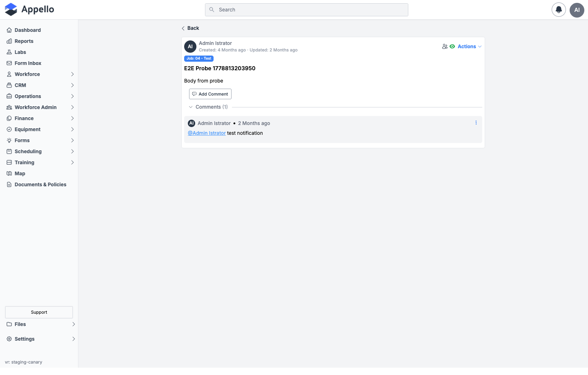The width and height of the screenshot is (588, 375).
Task: Select the E2E Probe 1778813203950 title
Action: click(x=220, y=68)
